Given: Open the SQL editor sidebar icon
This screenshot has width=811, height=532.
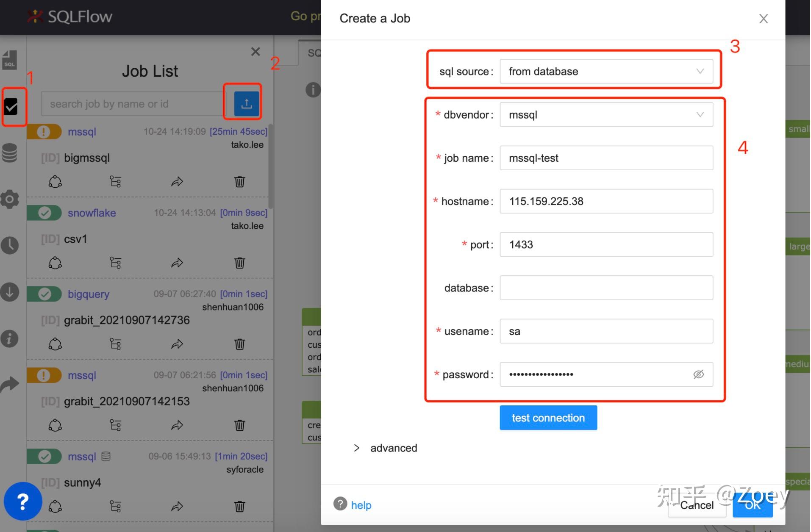Looking at the screenshot, I should 10,60.
